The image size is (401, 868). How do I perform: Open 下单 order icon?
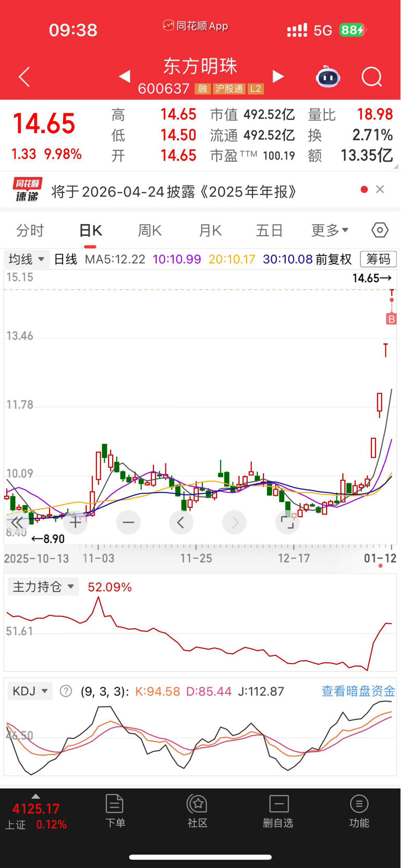pyautogui.click(x=115, y=811)
